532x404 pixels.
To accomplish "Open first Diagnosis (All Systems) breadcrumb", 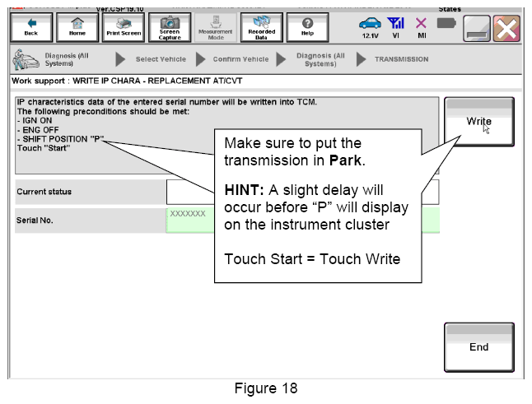I will point(67,59).
